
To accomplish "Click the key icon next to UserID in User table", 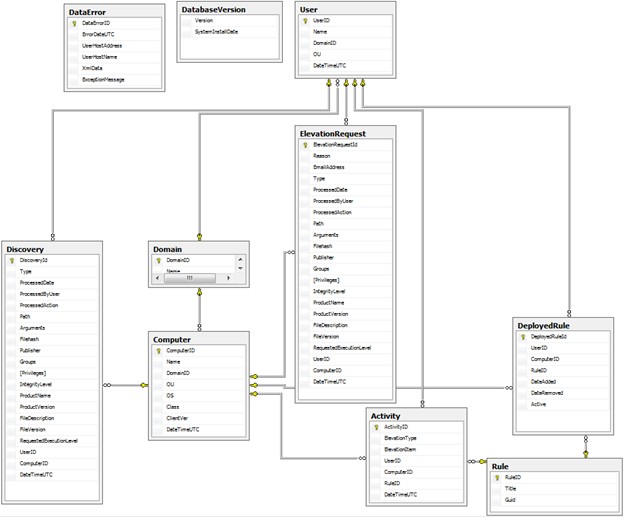I will tap(305, 21).
